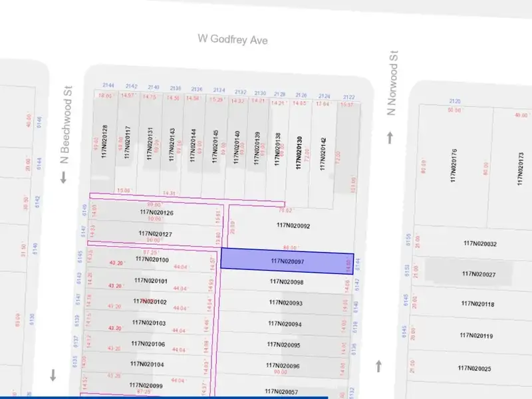Pick parcel 117N020126
The height and width of the screenshot is (399, 532).
tap(156, 213)
